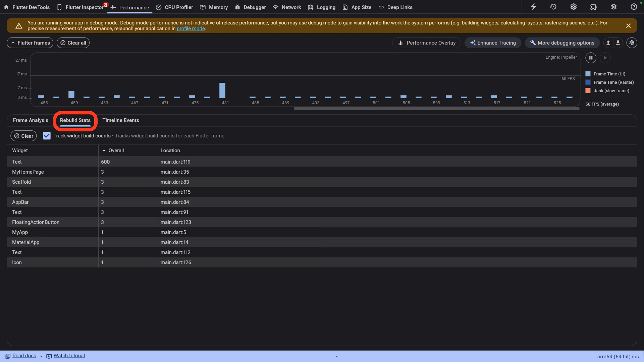Image resolution: width=644 pixels, height=362 pixels.
Task: Sort table by the Overall column
Action: tap(116, 150)
